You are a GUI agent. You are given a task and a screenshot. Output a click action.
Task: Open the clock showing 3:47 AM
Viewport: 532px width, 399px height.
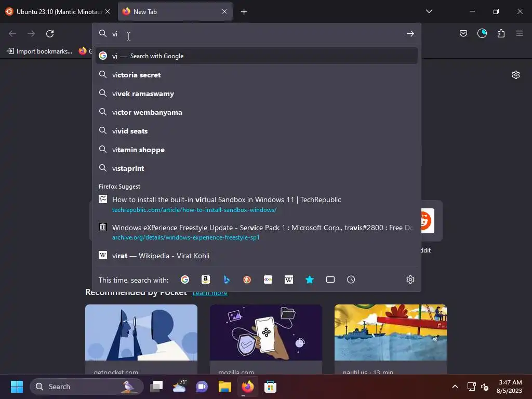(x=509, y=387)
